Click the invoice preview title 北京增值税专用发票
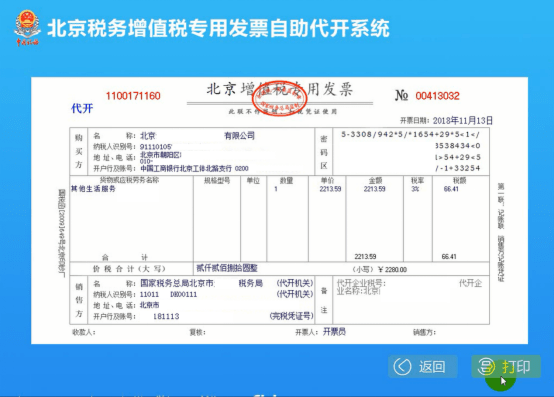This screenshot has height=397, width=554. [x=279, y=89]
